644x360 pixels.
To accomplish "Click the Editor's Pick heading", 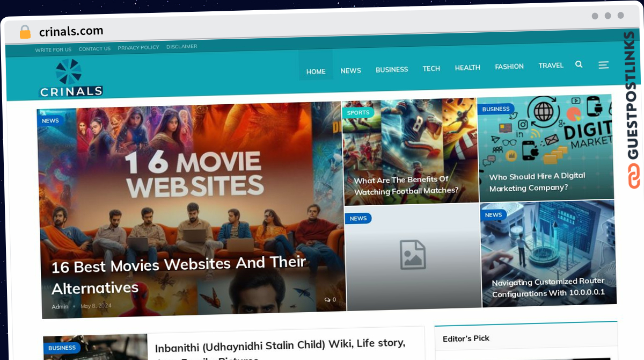I will [x=466, y=339].
